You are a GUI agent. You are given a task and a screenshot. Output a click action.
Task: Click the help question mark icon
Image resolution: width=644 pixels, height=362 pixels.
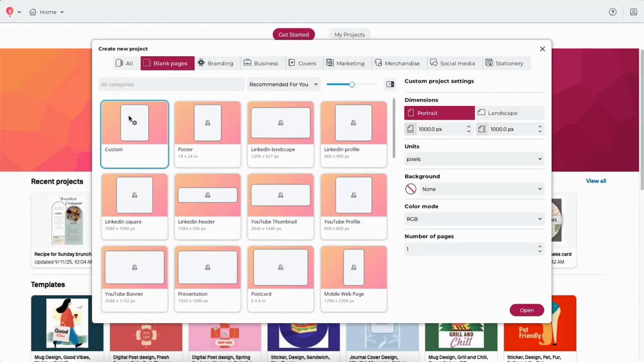coord(613,12)
